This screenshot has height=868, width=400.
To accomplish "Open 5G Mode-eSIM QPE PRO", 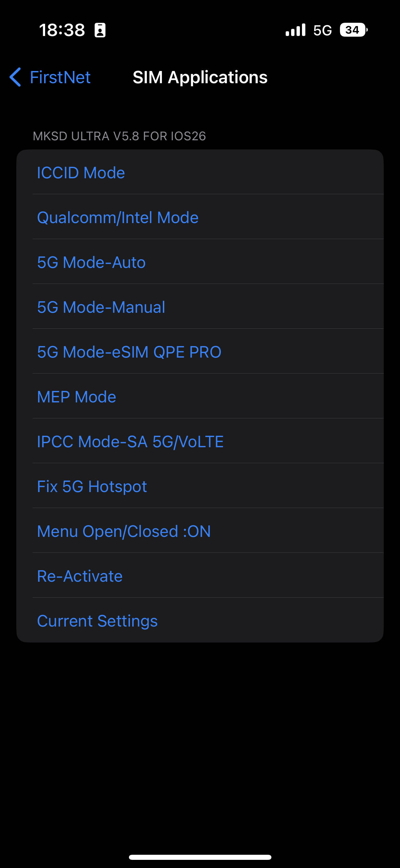I will tap(129, 352).
